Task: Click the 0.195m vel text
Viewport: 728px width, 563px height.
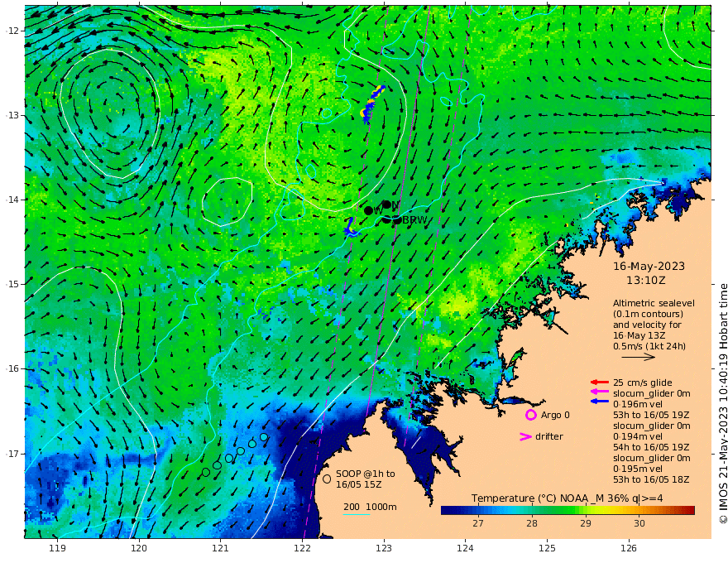Action: pos(638,469)
